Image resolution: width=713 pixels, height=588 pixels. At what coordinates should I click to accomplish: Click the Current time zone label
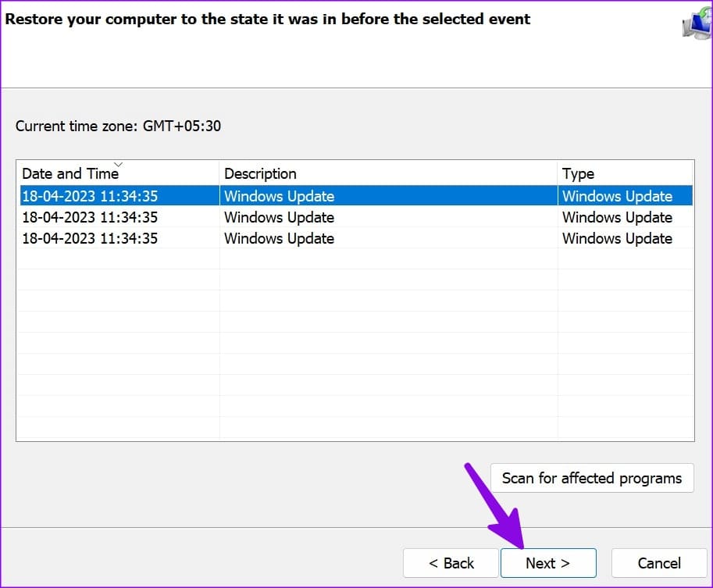point(118,126)
